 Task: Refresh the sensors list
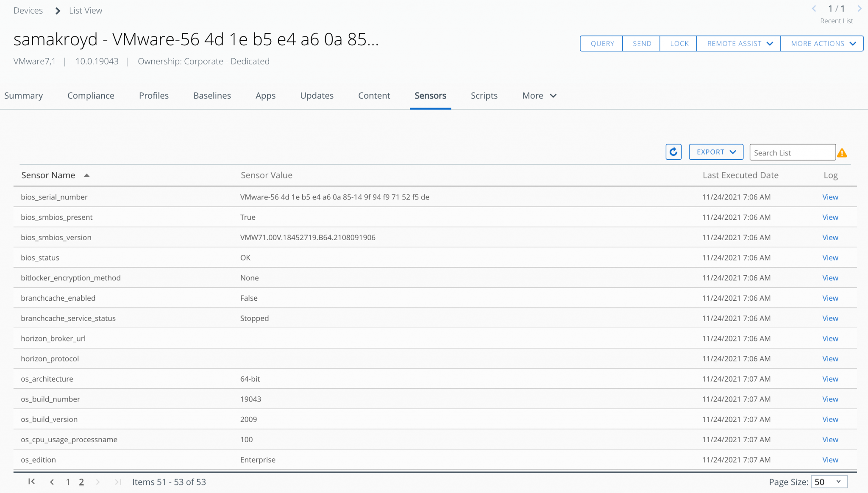673,151
